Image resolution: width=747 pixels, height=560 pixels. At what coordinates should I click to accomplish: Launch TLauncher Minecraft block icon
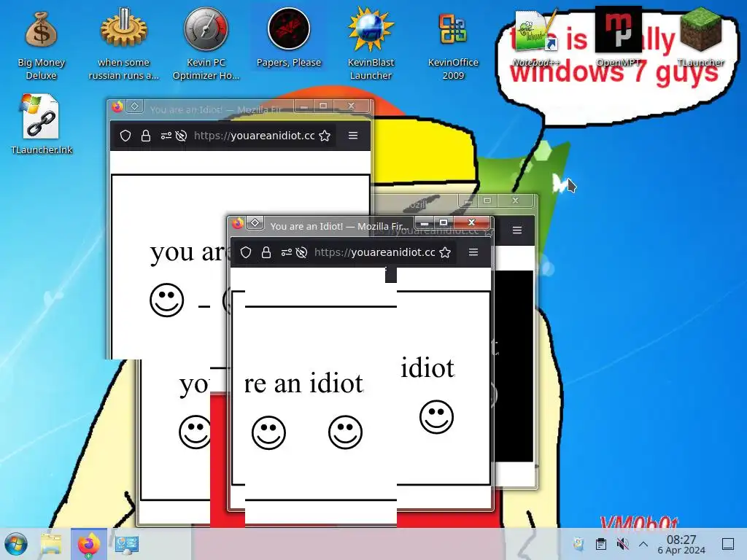pyautogui.click(x=700, y=38)
